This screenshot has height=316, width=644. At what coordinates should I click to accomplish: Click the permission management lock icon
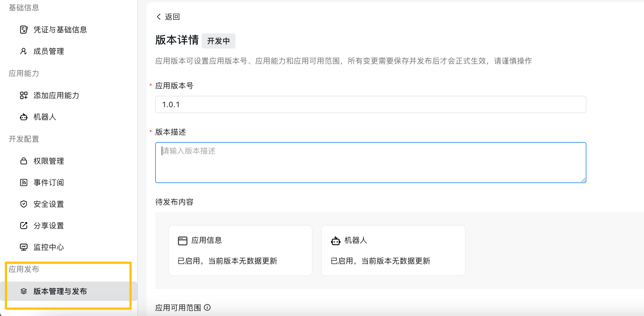point(24,161)
